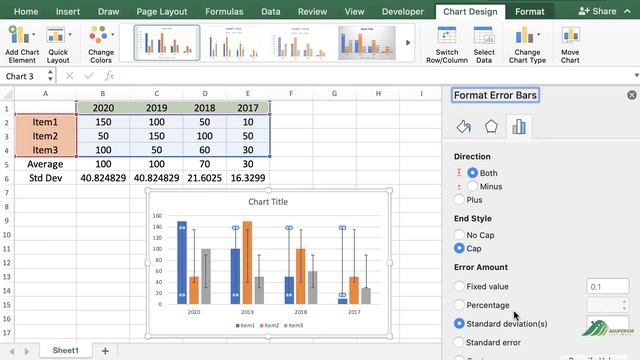Click the Name Box showing Chart 3
Viewport: 640px width, 360px height.
(24, 76)
